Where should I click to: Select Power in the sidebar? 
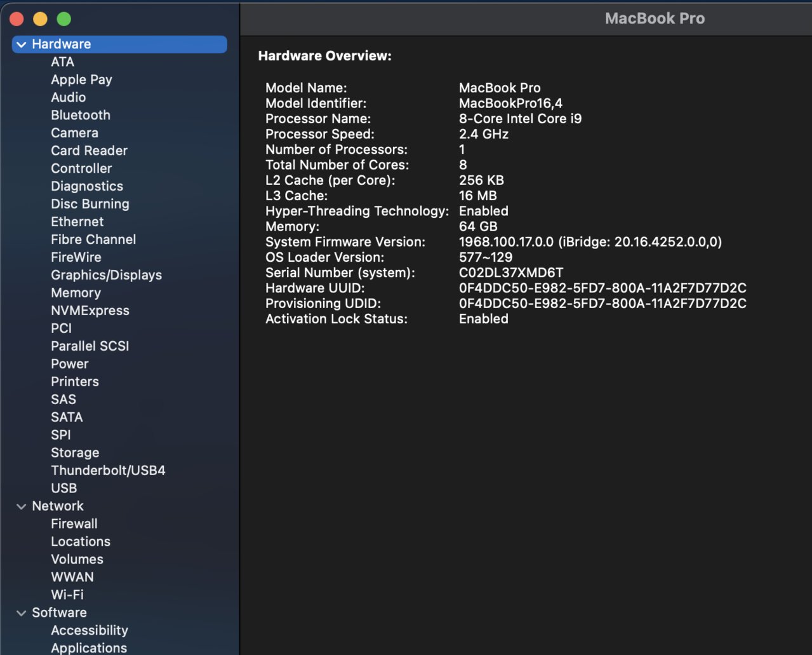pos(70,365)
